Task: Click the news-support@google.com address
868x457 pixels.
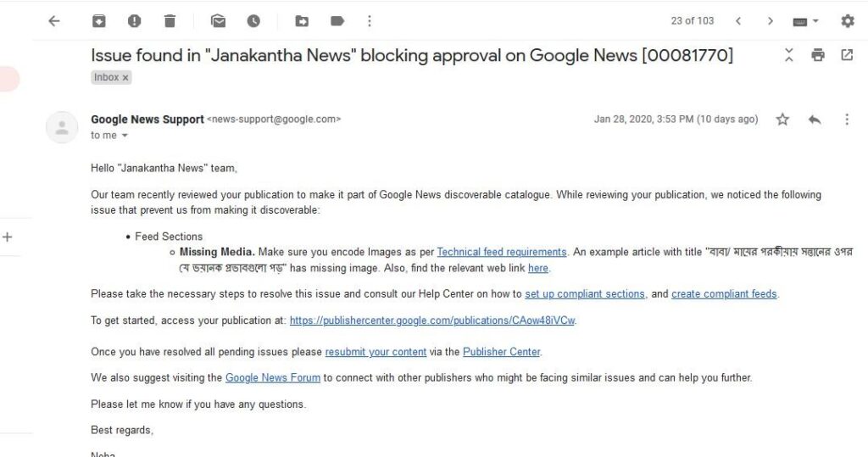Action: (x=274, y=119)
